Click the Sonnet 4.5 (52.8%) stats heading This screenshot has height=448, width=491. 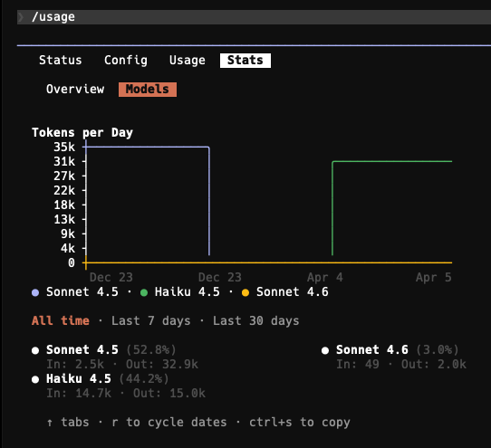[111, 349]
